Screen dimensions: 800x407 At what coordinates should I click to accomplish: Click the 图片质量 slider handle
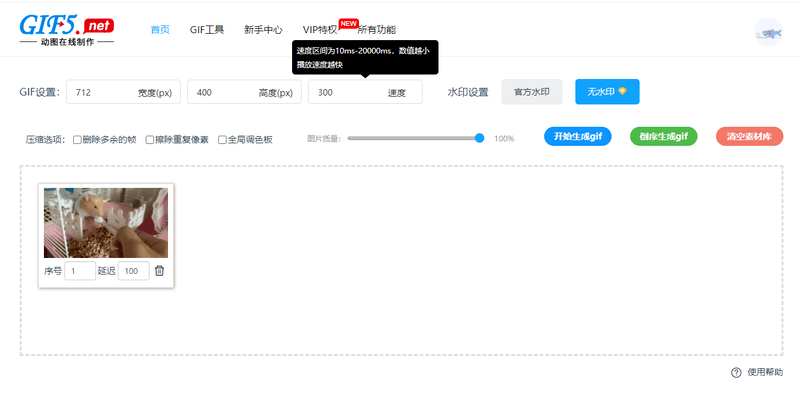[480, 138]
